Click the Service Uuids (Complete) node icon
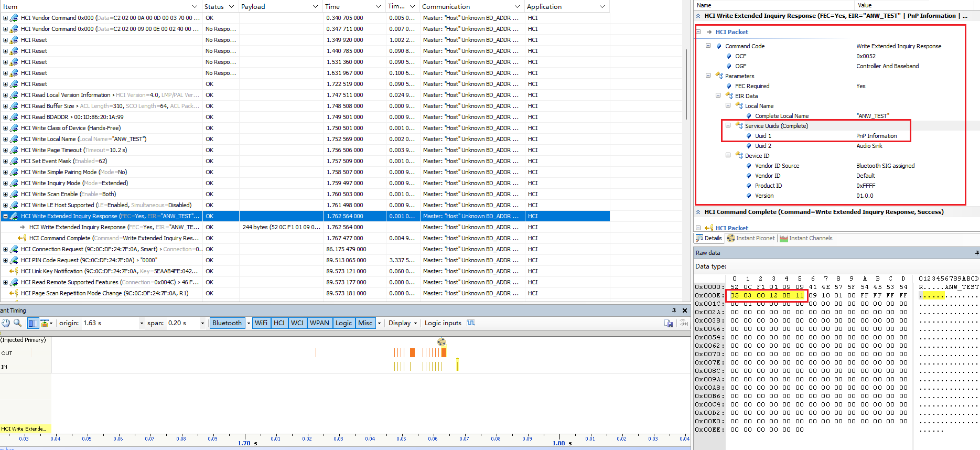The width and height of the screenshot is (980, 450). coord(739,126)
